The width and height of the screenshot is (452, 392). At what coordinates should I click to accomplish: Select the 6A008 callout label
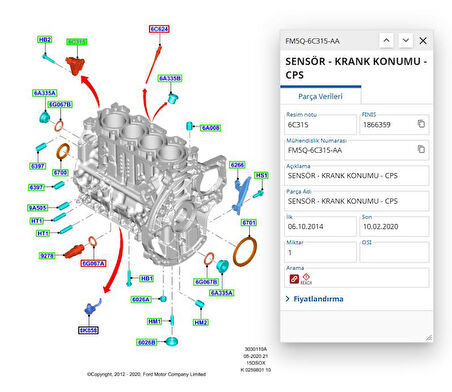coord(210,128)
